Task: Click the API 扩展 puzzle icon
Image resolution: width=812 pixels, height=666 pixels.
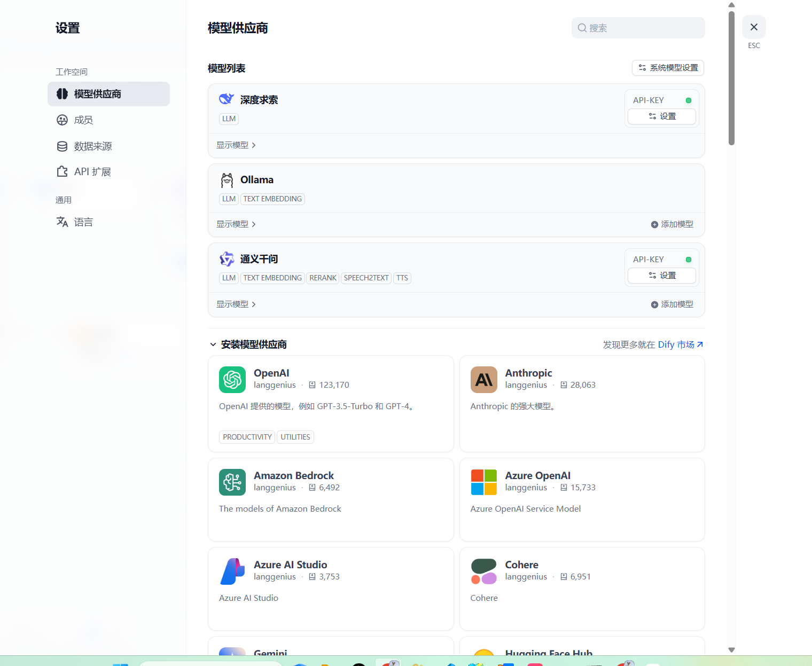Action: [62, 171]
